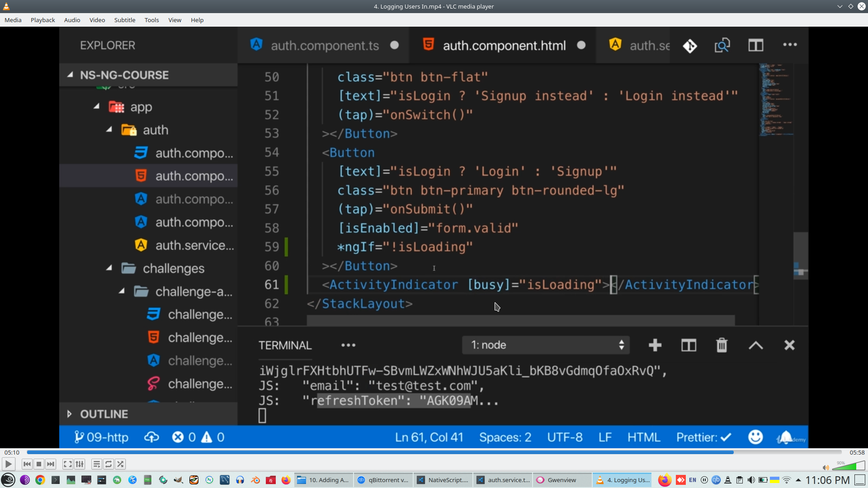Open the Tools menu
This screenshot has height=488, width=868.
pos(151,20)
